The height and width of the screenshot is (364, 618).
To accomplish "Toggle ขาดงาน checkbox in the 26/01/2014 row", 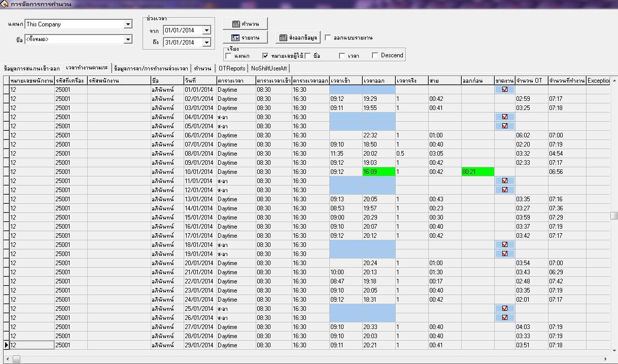I will pos(504,318).
